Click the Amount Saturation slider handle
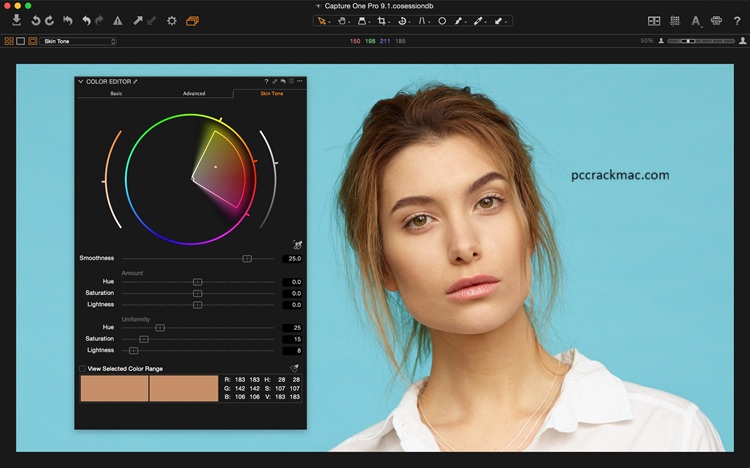The width and height of the screenshot is (750, 468). click(197, 293)
